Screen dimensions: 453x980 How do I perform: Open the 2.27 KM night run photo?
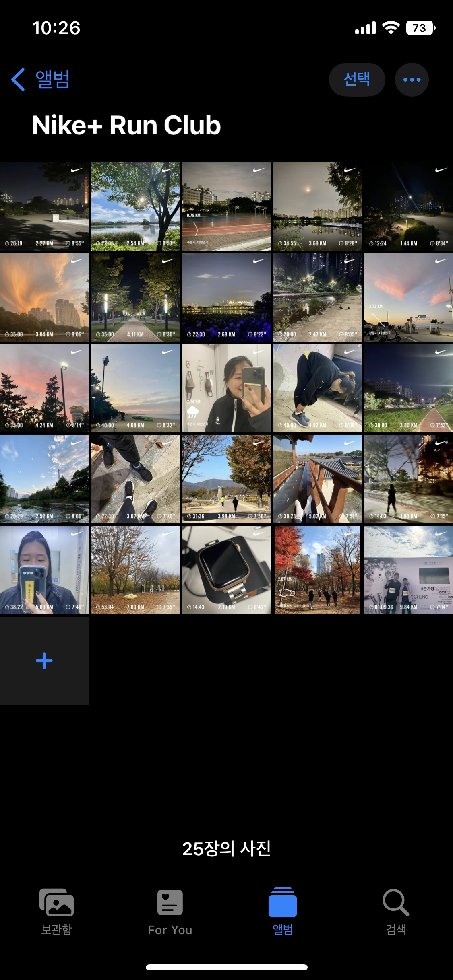pos(44,206)
